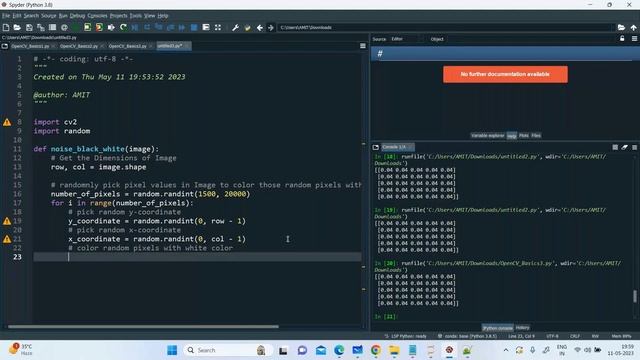The width and height of the screenshot is (640, 360).
Task: Click the Run selection icon
Action: pos(111,27)
